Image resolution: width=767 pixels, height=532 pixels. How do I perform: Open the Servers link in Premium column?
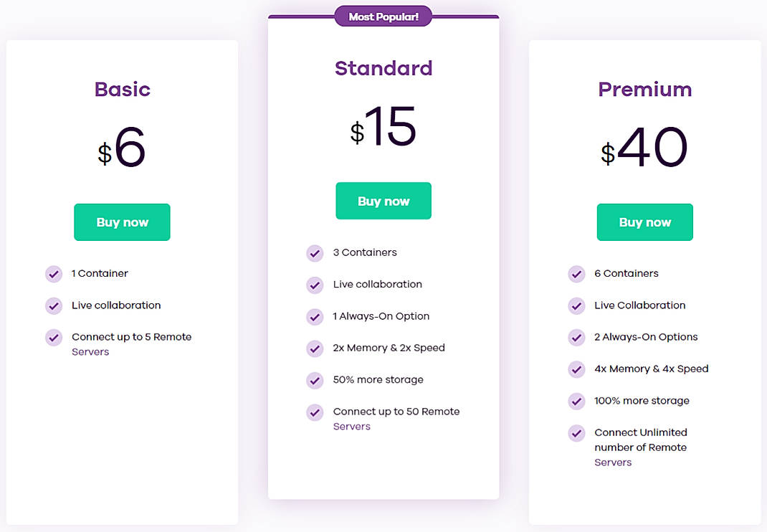(x=613, y=462)
